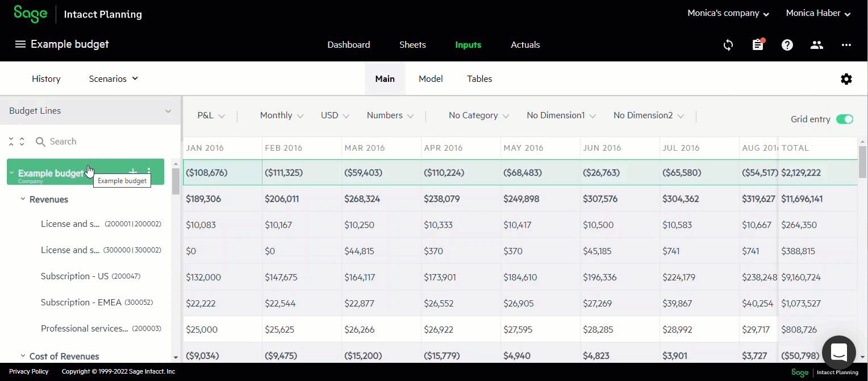Select the $28,285 cell in JUN 2016
The height and width of the screenshot is (381, 868).
tap(620, 329)
